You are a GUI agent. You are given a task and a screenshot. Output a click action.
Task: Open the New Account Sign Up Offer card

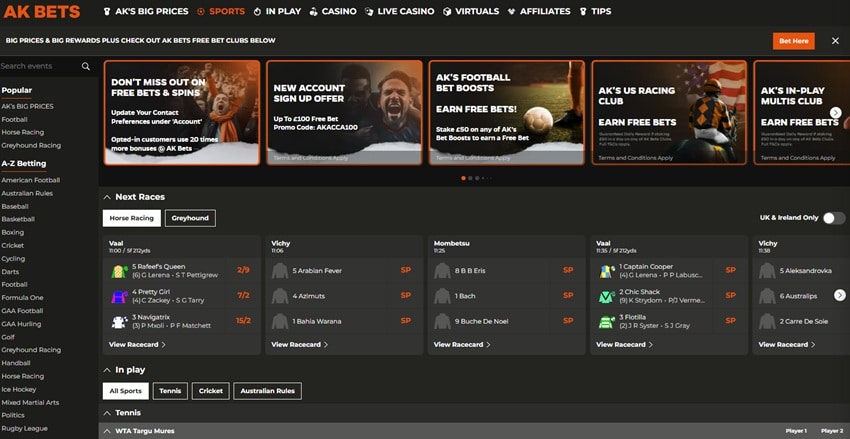pos(344,113)
